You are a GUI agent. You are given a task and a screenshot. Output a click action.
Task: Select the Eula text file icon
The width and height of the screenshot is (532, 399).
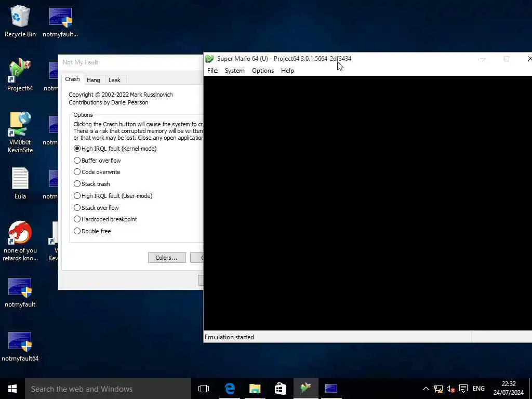click(20, 183)
